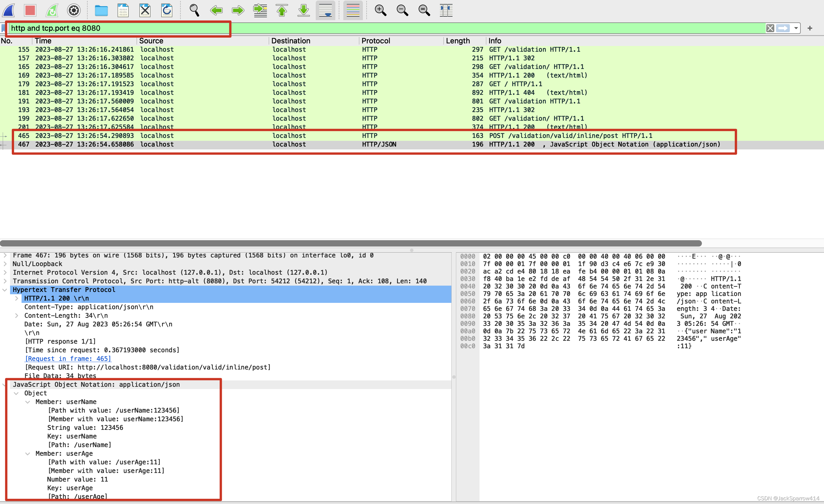
Task: Expand the HTTP/1.1 200 status line
Action: 16,298
